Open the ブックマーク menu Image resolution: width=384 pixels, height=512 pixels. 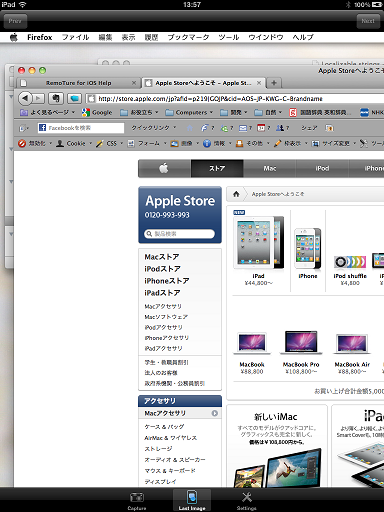click(188, 37)
